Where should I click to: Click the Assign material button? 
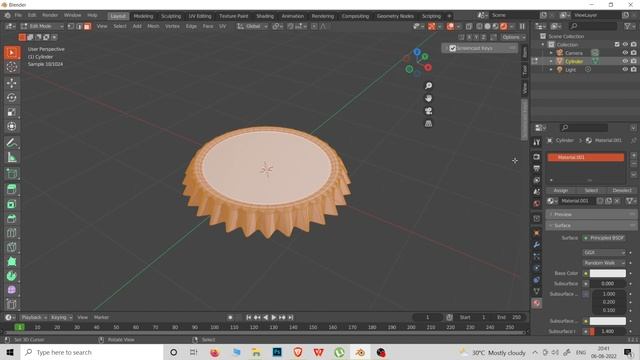560,190
